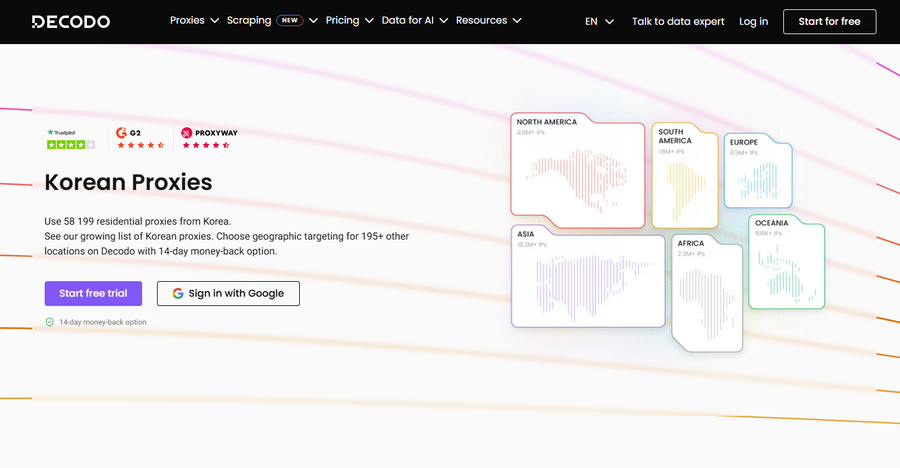900x468 pixels.
Task: Select the Africa map card
Action: point(707,293)
